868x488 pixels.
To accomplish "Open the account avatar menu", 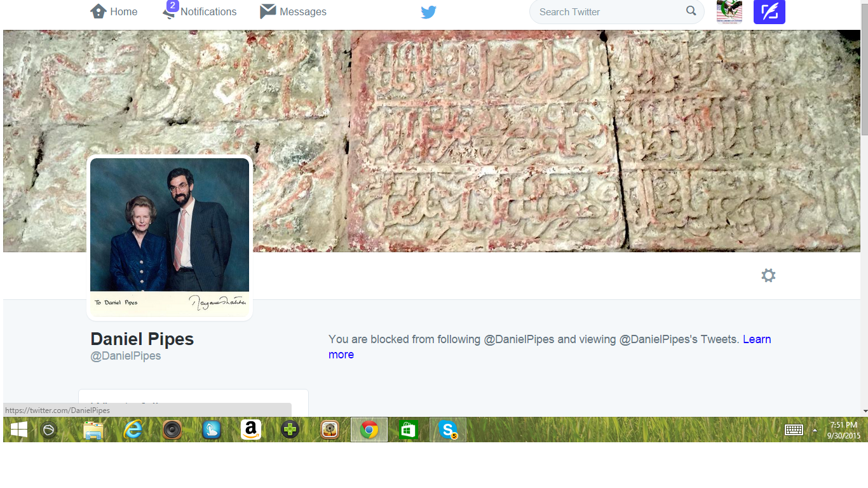I will click(729, 11).
